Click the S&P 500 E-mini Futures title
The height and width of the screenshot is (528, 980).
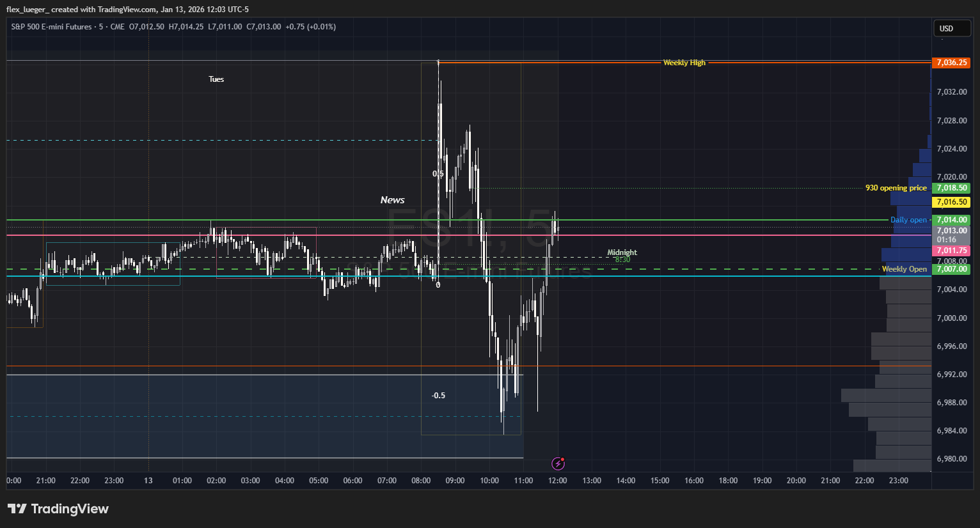(52, 27)
